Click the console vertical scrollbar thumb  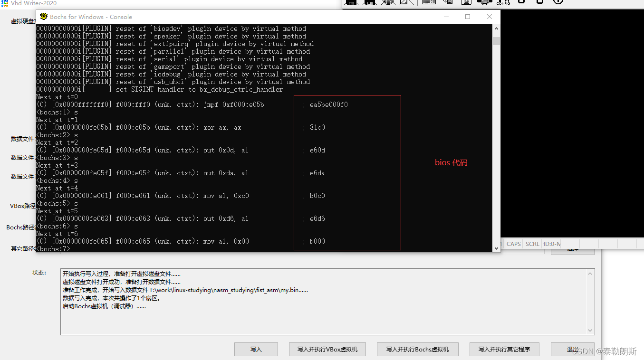pyautogui.click(x=496, y=41)
